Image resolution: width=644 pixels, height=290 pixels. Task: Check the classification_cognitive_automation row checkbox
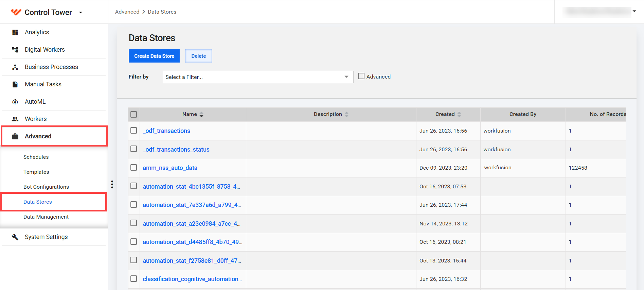pos(134,279)
